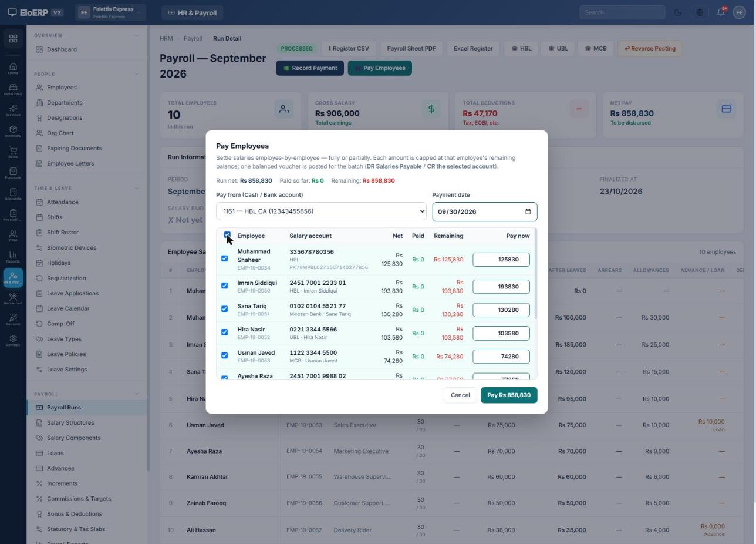Screen dimensions: 756x544
Task: Confirm with Pay Rs 858,830 button
Action: (509, 395)
